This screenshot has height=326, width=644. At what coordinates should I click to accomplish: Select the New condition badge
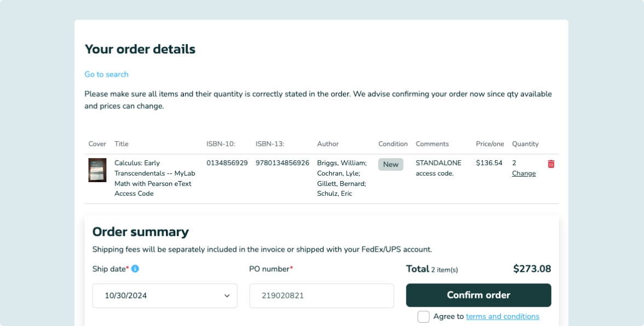[390, 165]
